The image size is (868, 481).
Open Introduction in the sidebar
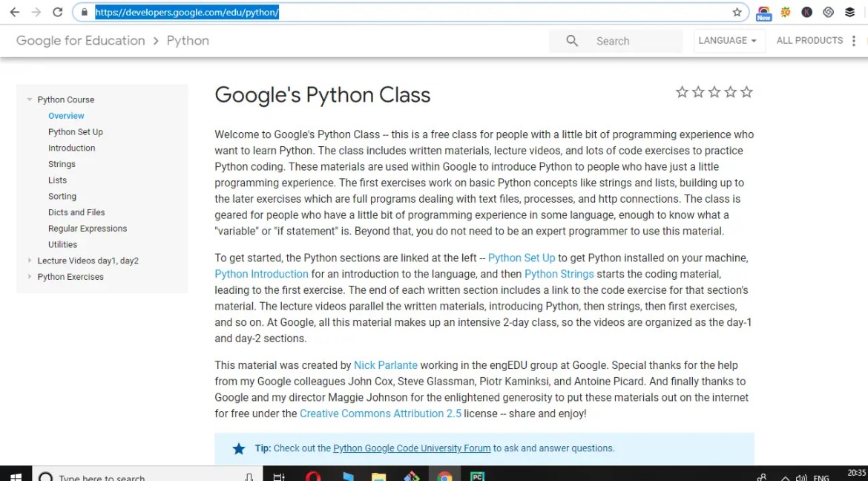tap(71, 148)
